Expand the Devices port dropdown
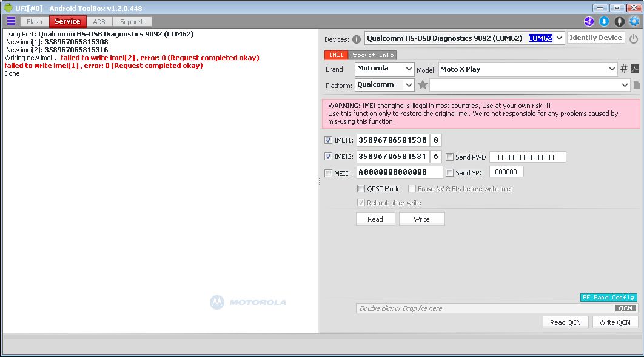This screenshot has height=357, width=644. 559,38
